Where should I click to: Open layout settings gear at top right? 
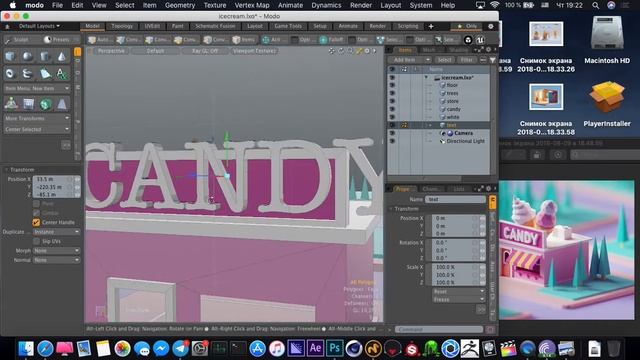491,26
